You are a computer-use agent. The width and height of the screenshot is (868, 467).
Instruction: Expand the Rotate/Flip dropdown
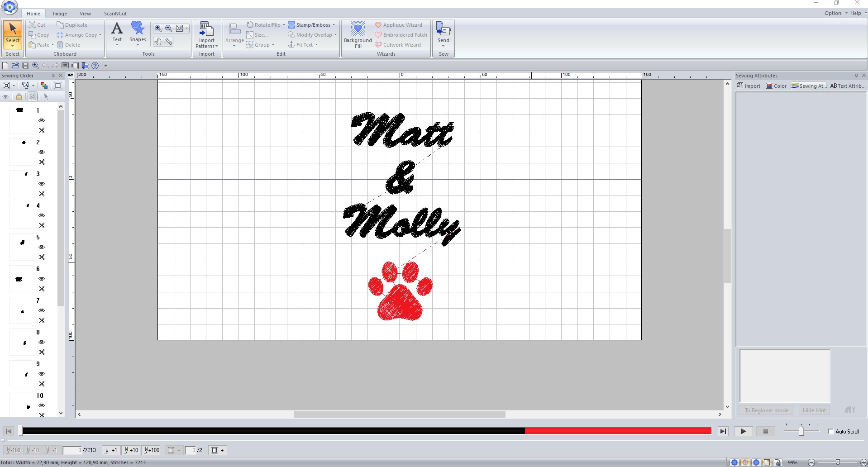[x=284, y=25]
